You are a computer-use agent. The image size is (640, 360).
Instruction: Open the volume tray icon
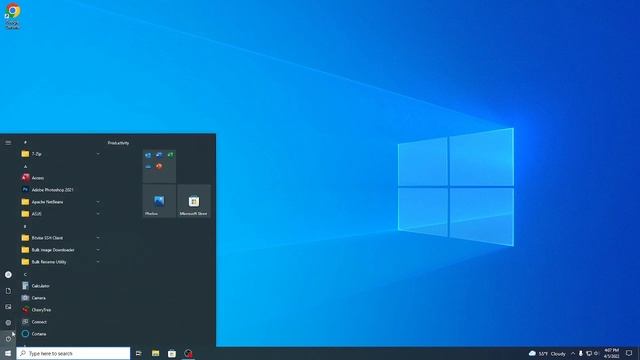click(x=596, y=353)
